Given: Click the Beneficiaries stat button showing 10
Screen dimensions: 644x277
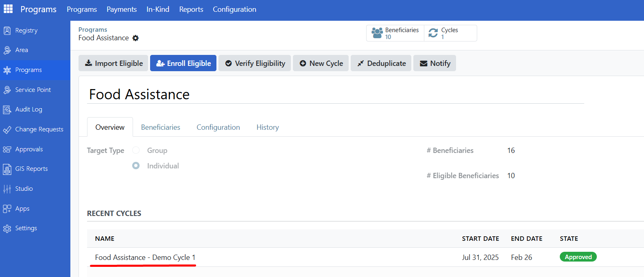Looking at the screenshot, I should click(395, 33).
